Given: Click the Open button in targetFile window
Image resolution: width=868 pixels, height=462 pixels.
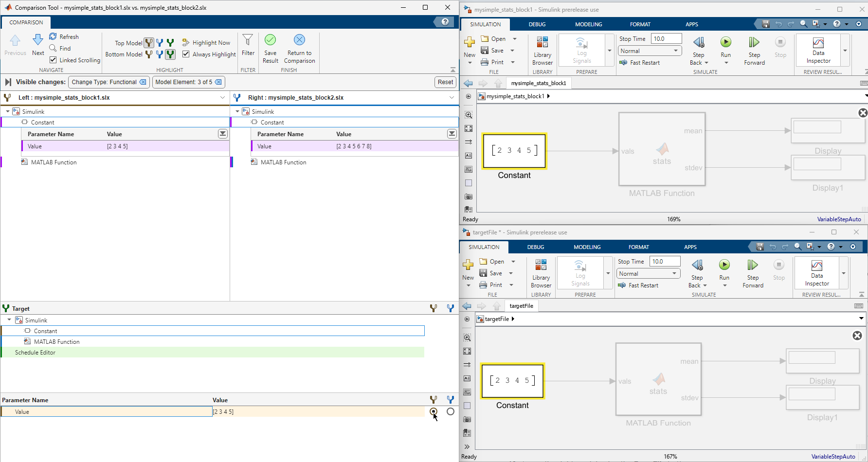Looking at the screenshot, I should [x=492, y=261].
